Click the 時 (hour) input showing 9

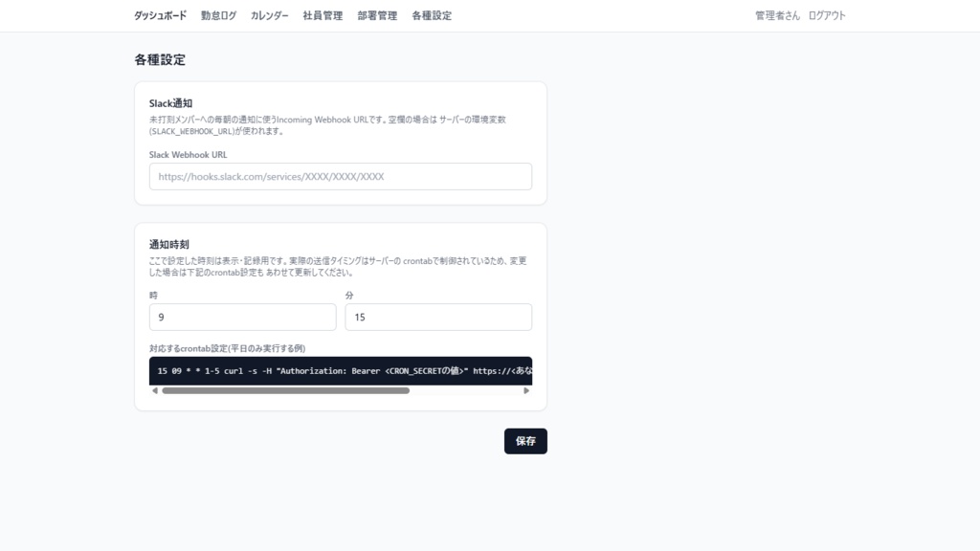[x=242, y=318]
